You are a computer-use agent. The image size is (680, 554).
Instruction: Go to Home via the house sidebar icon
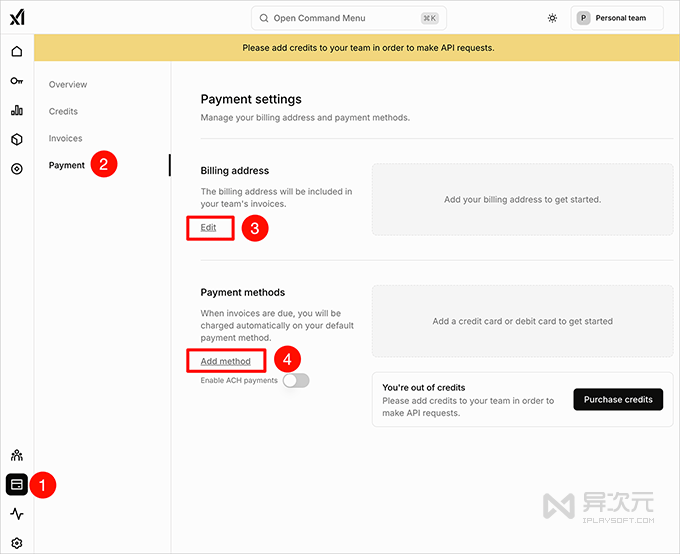[x=17, y=52]
